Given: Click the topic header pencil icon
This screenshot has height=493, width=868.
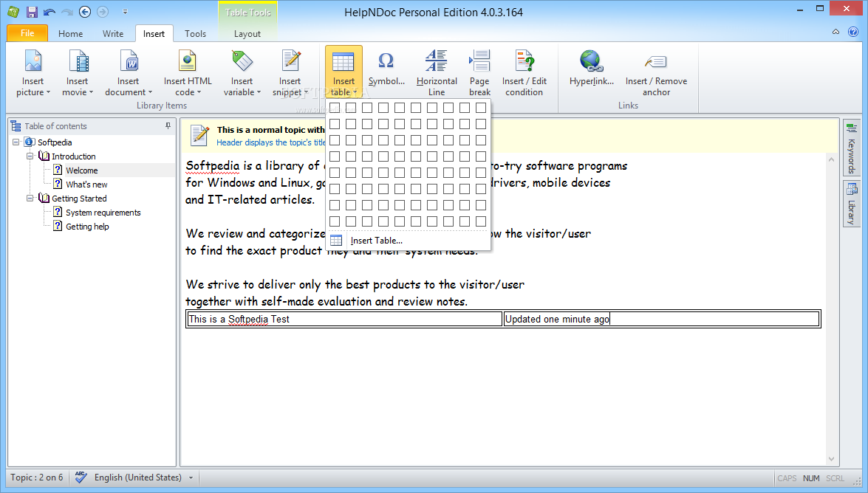Looking at the screenshot, I should (x=200, y=136).
